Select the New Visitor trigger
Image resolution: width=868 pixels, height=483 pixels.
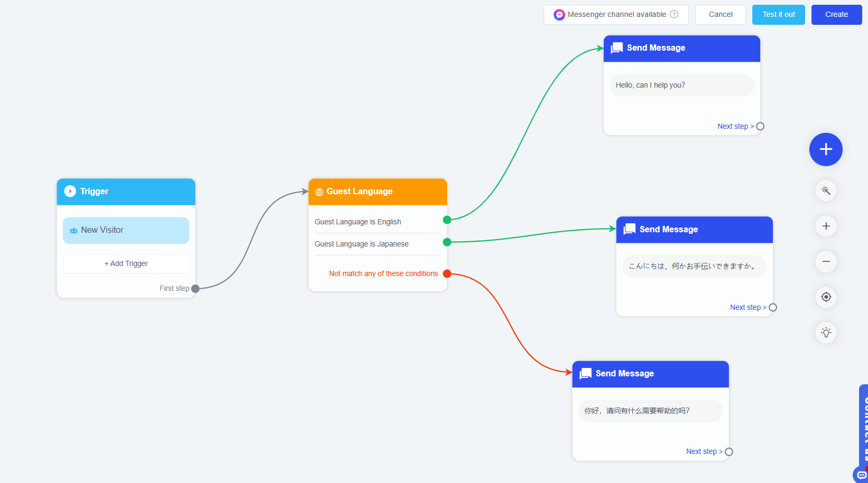pyautogui.click(x=126, y=230)
